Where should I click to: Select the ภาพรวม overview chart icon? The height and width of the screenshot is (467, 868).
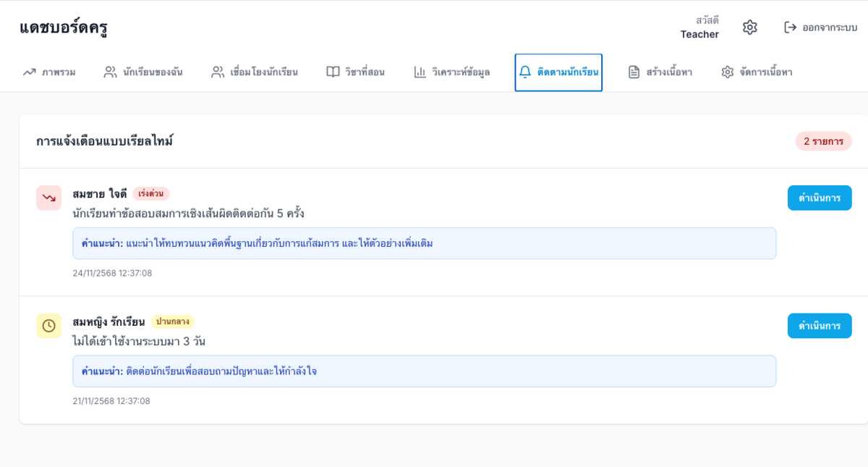tap(27, 72)
